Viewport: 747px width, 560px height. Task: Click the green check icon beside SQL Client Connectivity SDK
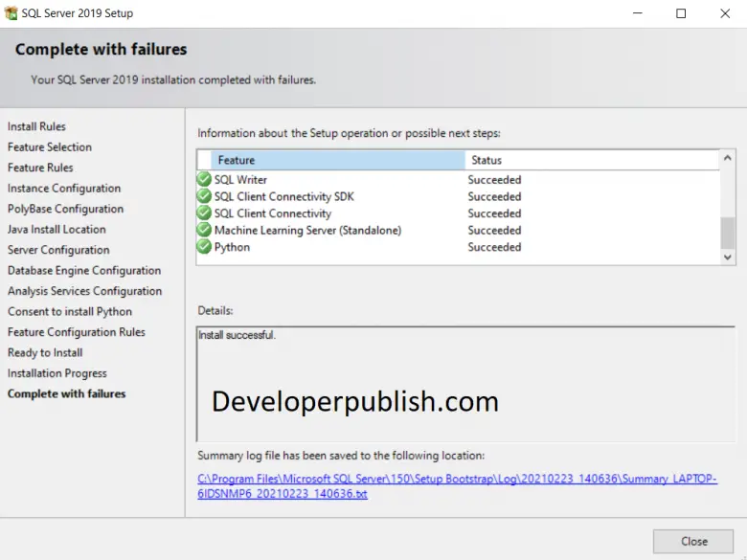click(x=204, y=196)
